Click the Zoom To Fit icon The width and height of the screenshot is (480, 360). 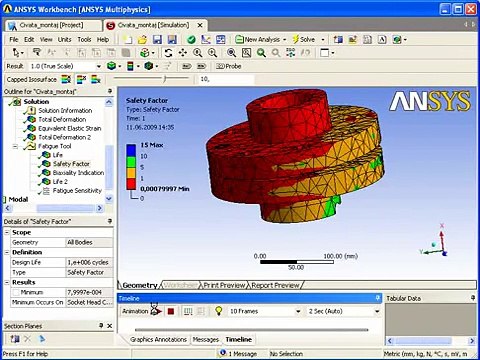[231, 53]
